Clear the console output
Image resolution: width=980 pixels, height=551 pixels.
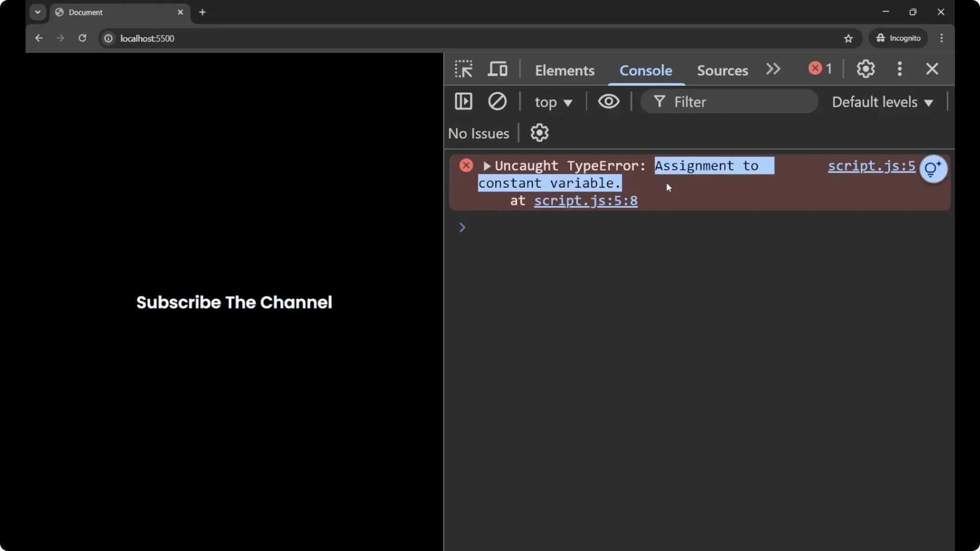coord(498,102)
